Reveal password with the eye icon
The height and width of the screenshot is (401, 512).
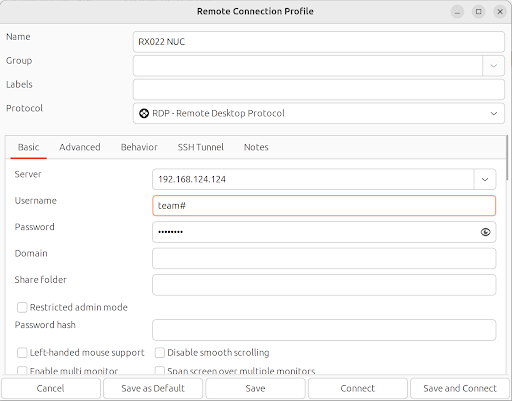(485, 232)
